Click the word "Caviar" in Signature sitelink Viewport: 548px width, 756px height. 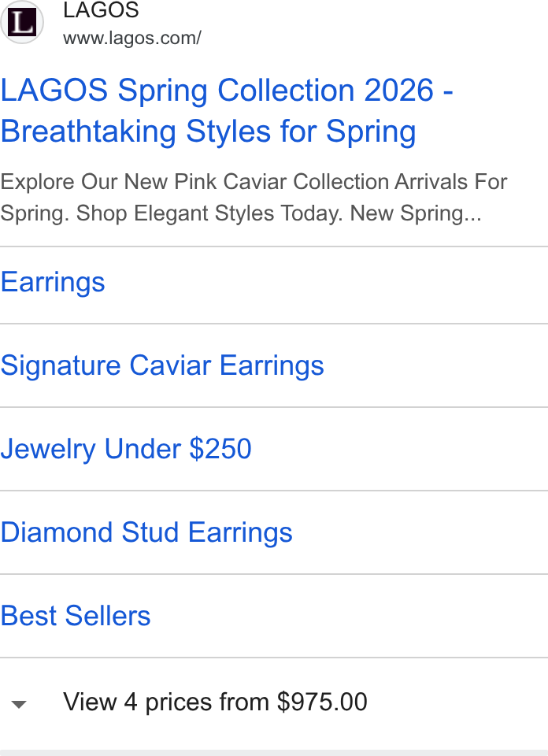pyautogui.click(x=170, y=365)
